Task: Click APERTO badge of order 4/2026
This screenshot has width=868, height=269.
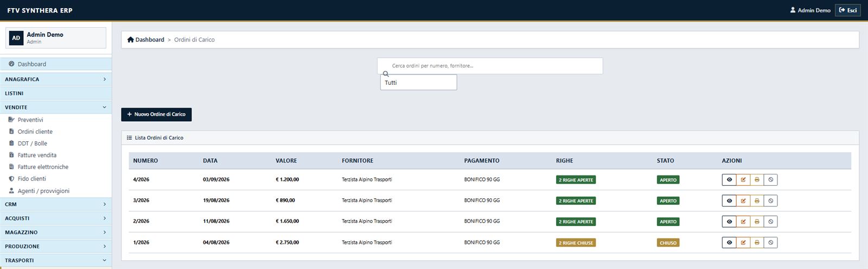Action: pyautogui.click(x=668, y=180)
